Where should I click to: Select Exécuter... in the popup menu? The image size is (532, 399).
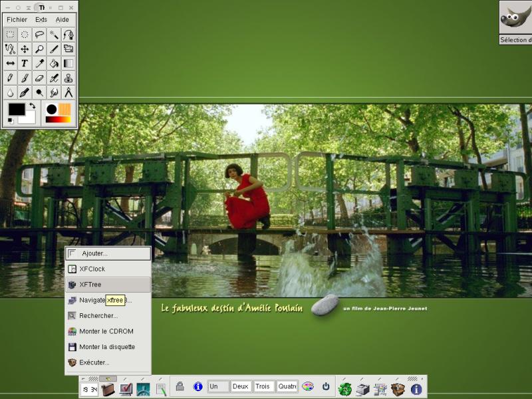[108, 362]
